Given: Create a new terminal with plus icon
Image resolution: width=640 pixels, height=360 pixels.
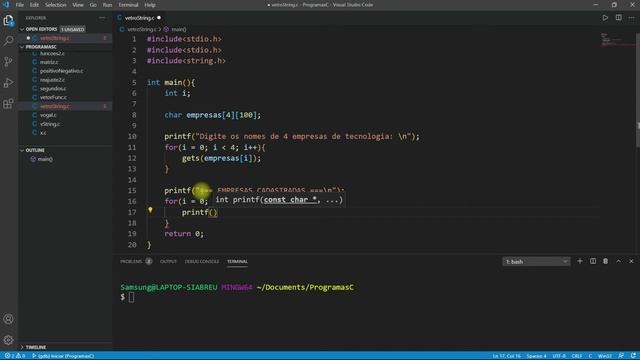Looking at the screenshot, I should [580, 261].
